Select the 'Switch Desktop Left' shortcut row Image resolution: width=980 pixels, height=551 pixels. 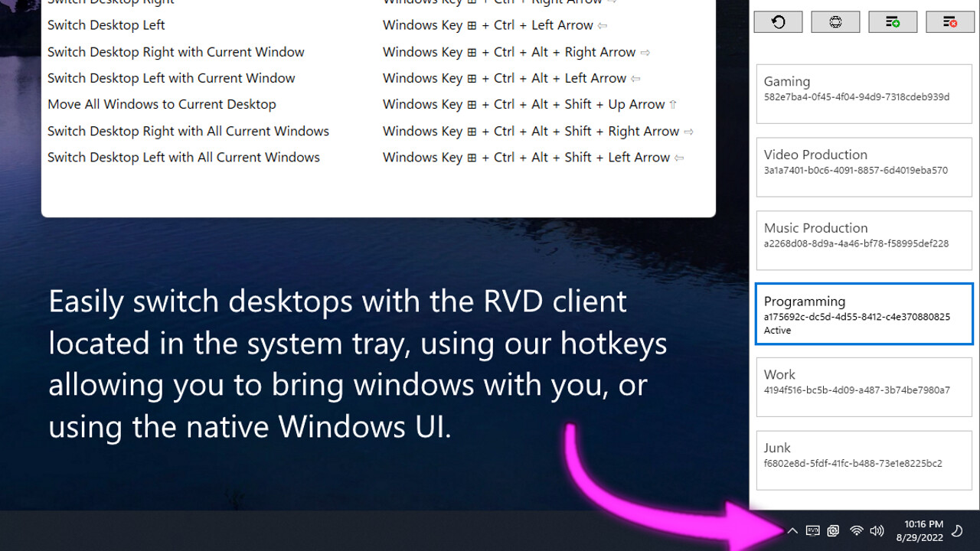(x=106, y=24)
